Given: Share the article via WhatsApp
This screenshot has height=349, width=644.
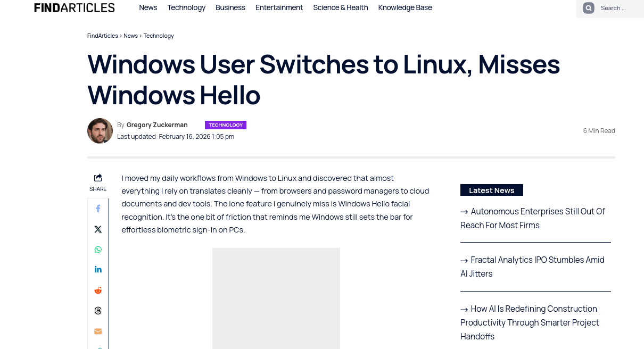Looking at the screenshot, I should click(x=98, y=249).
